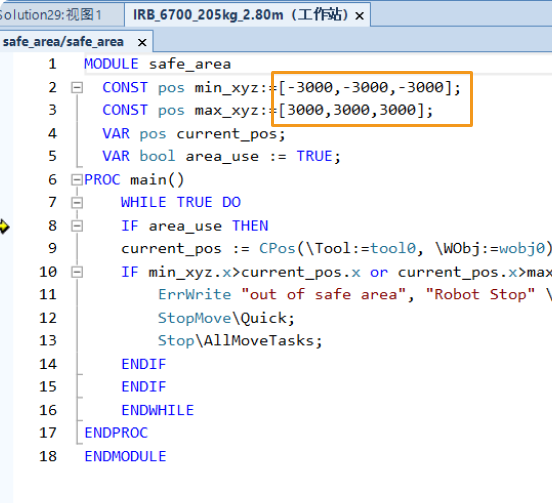Click the CPos function call on line 9
Screen dimensions: 552x503
pos(277,249)
